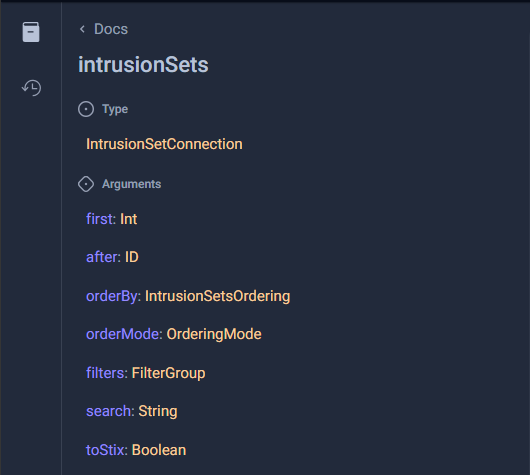Open the FilterGroup input type
The image size is (530, 475).
[x=168, y=373]
